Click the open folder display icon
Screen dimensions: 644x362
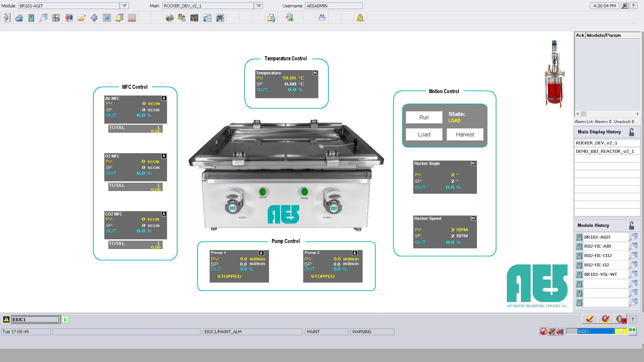pos(82,18)
